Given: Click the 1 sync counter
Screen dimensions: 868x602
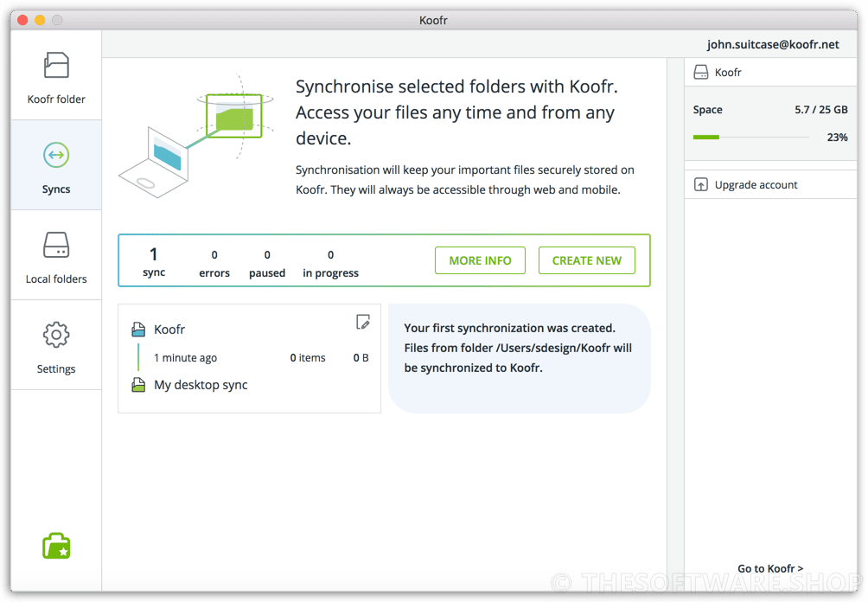Looking at the screenshot, I should point(154,262).
